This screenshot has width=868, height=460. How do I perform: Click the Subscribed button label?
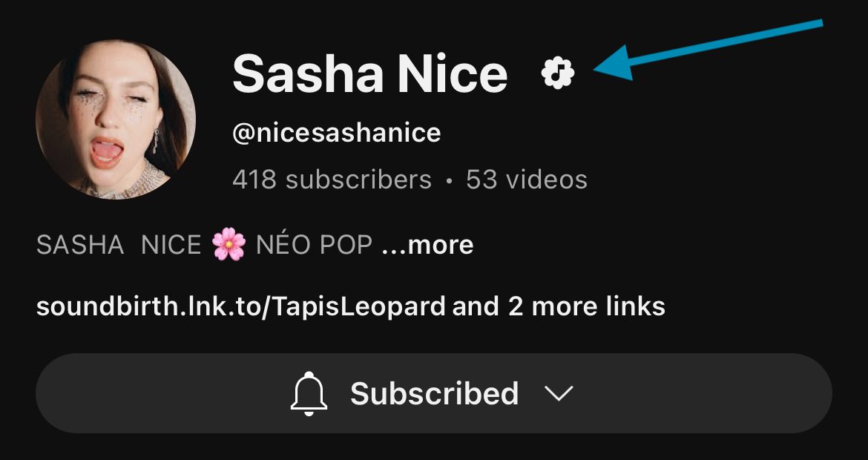[434, 393]
